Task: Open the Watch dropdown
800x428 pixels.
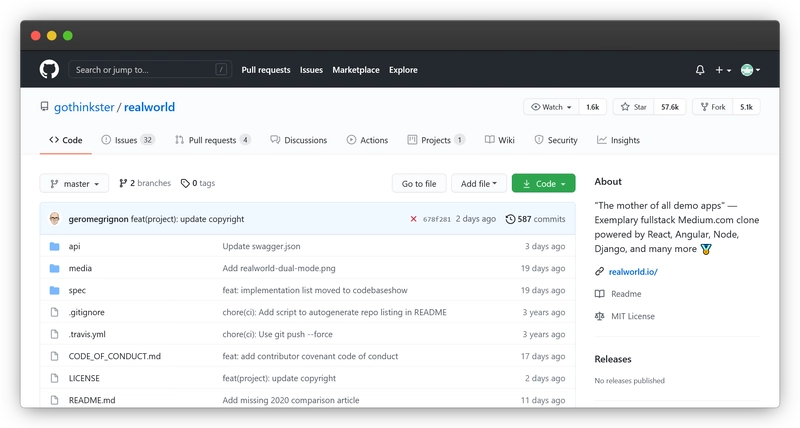Action: [x=551, y=107]
